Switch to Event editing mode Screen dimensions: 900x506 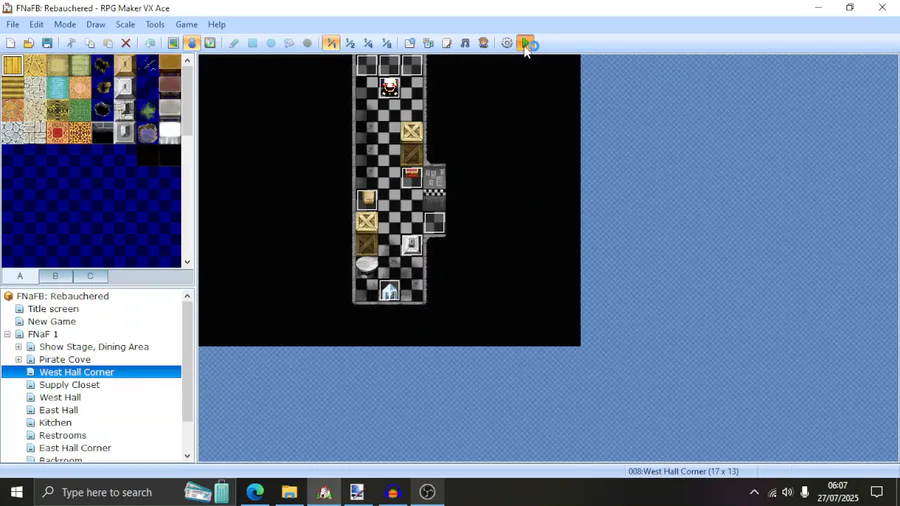pos(192,43)
